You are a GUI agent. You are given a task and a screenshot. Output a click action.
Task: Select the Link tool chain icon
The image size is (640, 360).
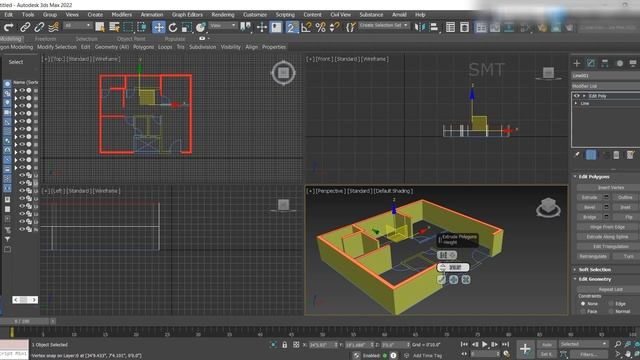(x=25, y=27)
